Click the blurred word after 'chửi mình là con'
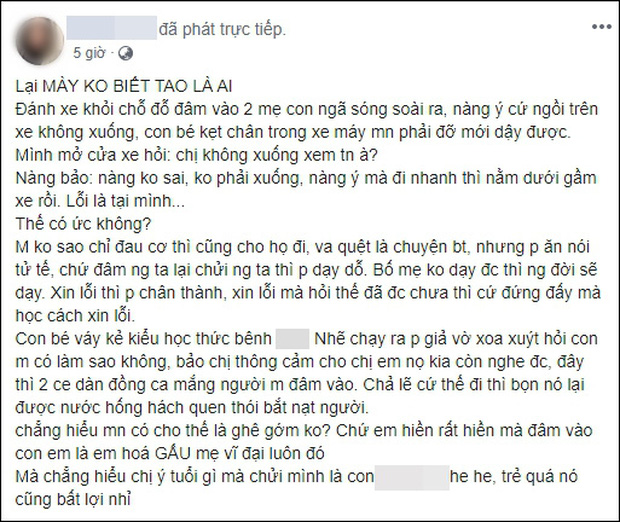620x522 pixels. 412,478
